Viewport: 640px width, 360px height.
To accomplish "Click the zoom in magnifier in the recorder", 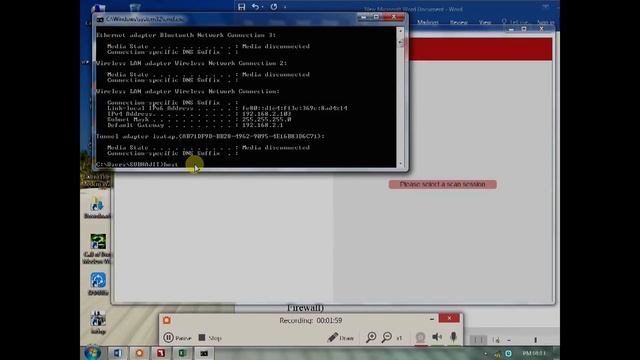I will (x=371, y=337).
